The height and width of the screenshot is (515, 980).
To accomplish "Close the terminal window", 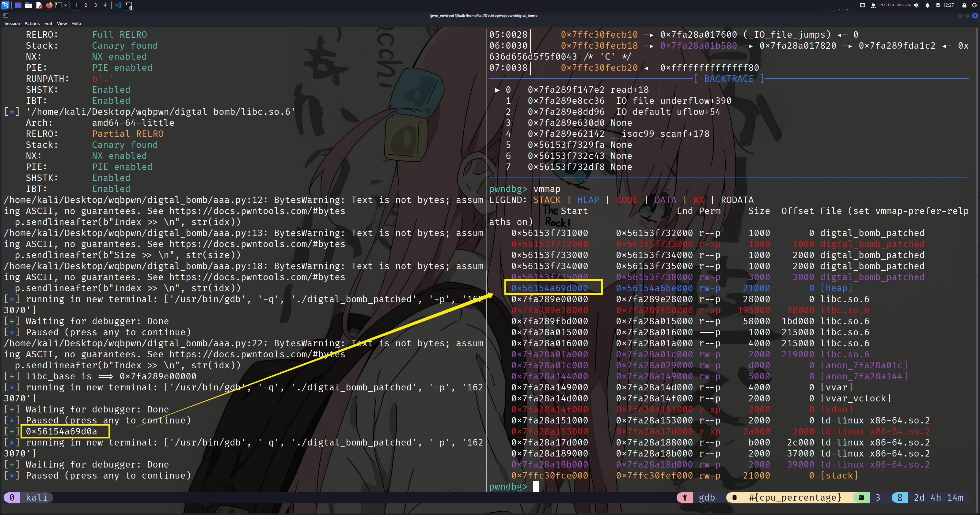I will point(975,16).
